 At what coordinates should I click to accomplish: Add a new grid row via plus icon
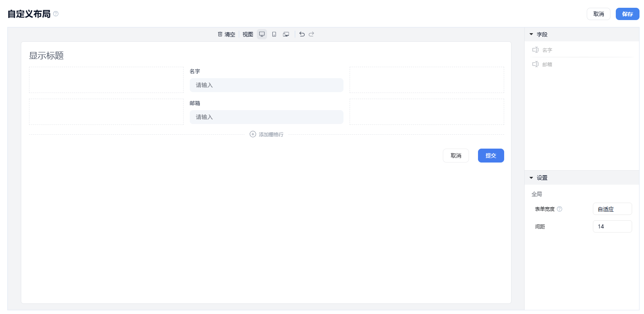point(253,134)
